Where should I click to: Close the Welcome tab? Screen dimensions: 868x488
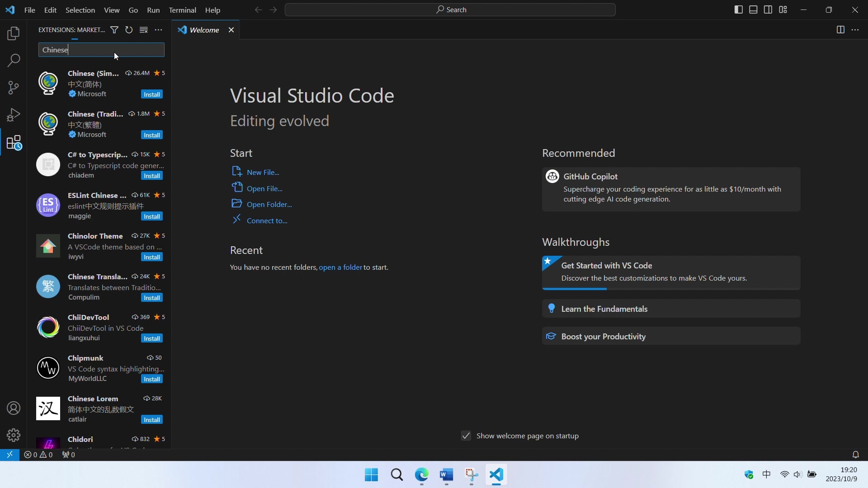click(231, 30)
